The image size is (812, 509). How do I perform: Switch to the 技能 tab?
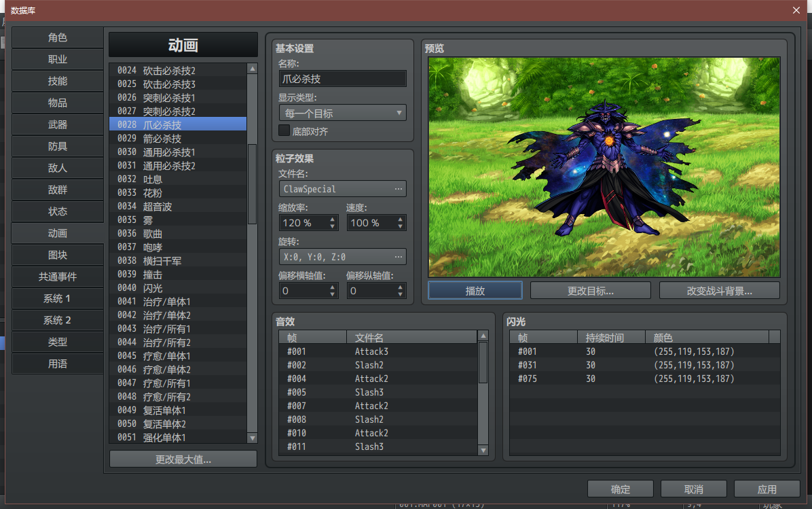click(x=58, y=81)
